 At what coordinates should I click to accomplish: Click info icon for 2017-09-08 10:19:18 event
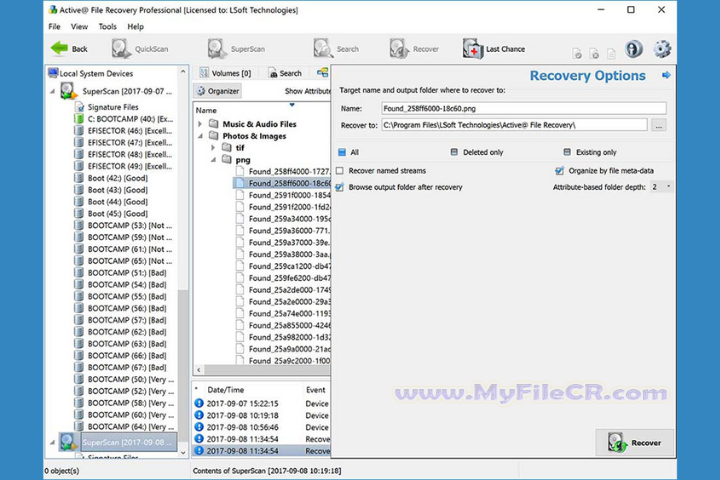pyautogui.click(x=199, y=415)
